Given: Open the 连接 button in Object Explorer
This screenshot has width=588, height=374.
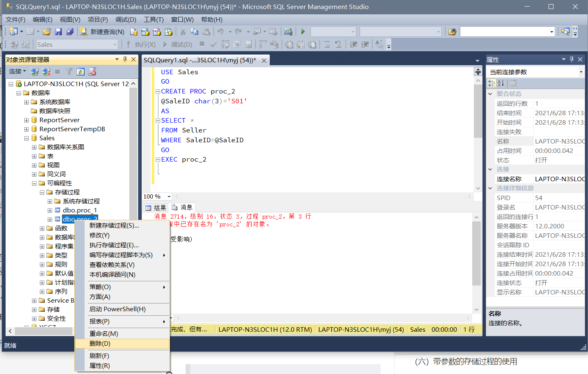Looking at the screenshot, I should click(17, 71).
